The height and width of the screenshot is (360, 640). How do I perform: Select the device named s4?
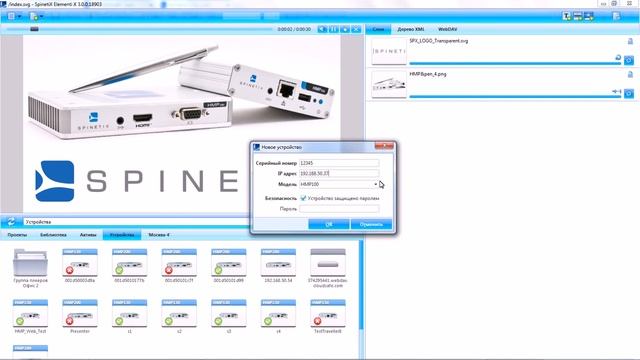278,316
